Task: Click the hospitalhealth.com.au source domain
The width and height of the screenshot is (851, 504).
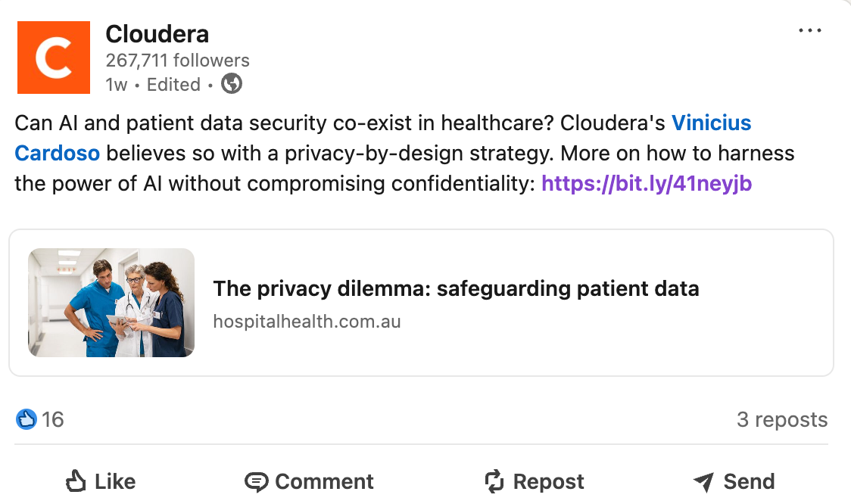Action: 307,322
